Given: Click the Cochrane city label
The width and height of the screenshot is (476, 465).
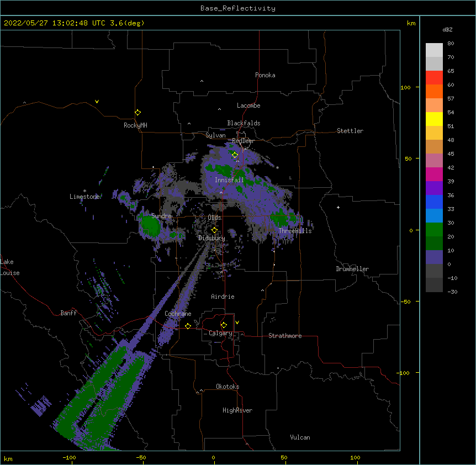Looking at the screenshot, I should tap(178, 314).
